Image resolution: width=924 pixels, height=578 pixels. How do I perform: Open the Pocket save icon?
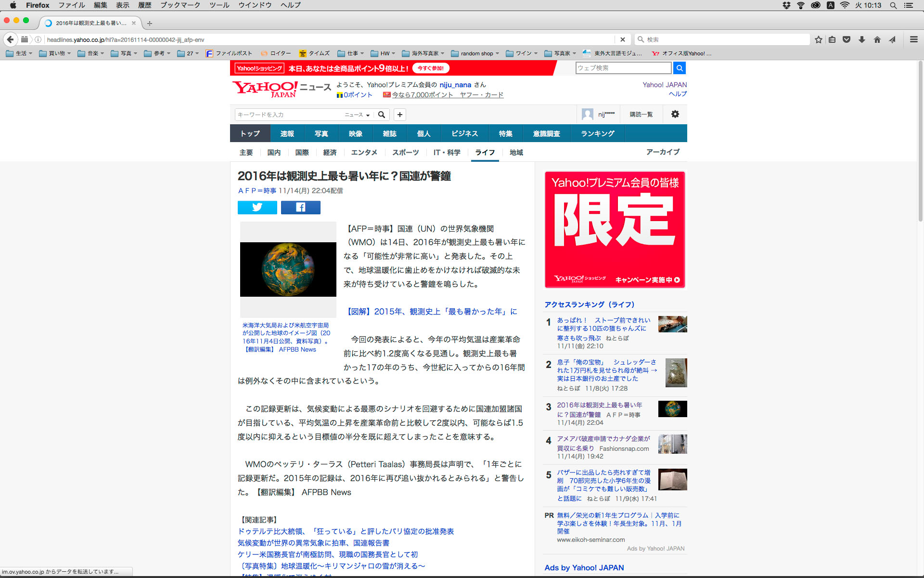coord(847,39)
